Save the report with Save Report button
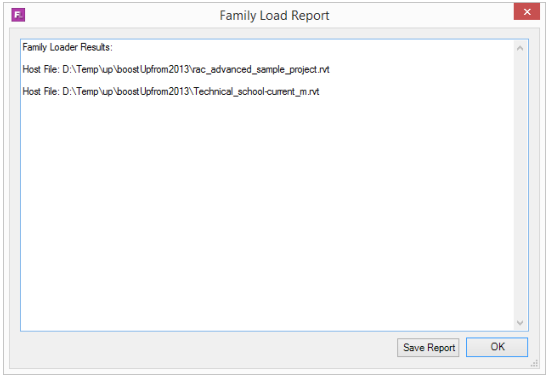Screen dimensions: 549x378 (428, 347)
